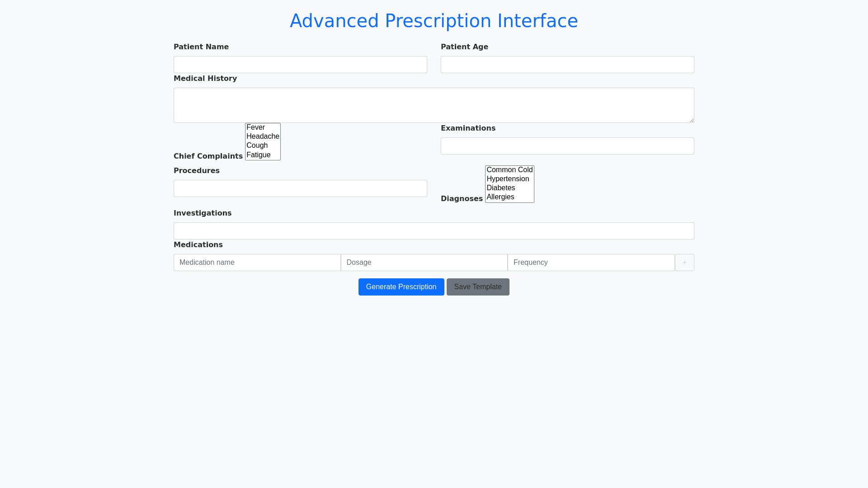Select Common Cold in Diagnoses list
Image resolution: width=868 pixels, height=488 pixels.
click(509, 170)
